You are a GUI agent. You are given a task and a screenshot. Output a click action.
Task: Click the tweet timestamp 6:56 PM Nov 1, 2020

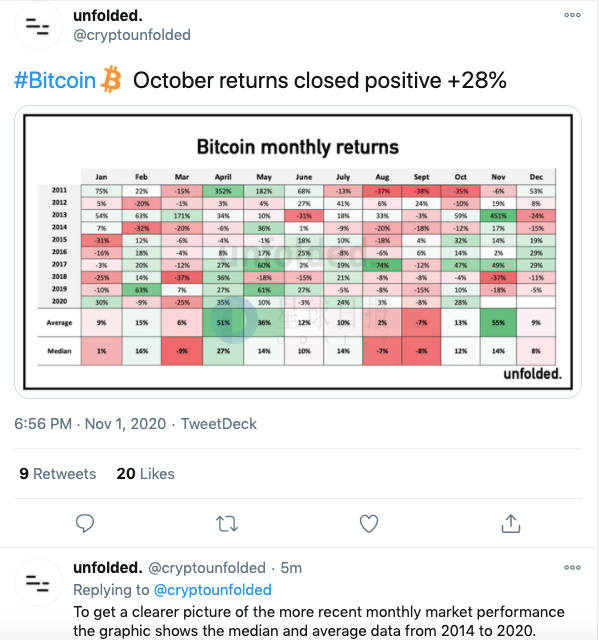(x=90, y=424)
